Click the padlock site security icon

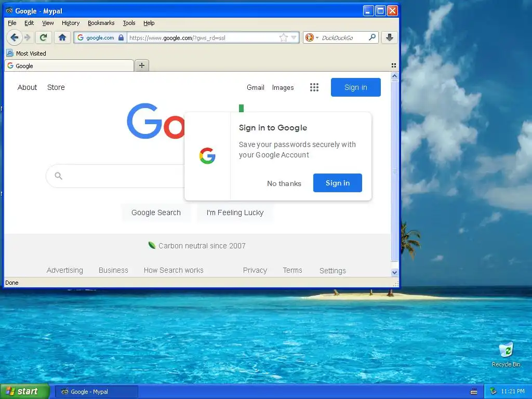[121, 37]
